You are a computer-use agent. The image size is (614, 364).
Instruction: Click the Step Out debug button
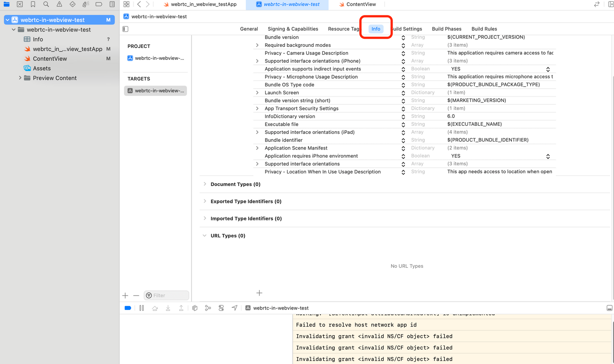[x=181, y=308]
